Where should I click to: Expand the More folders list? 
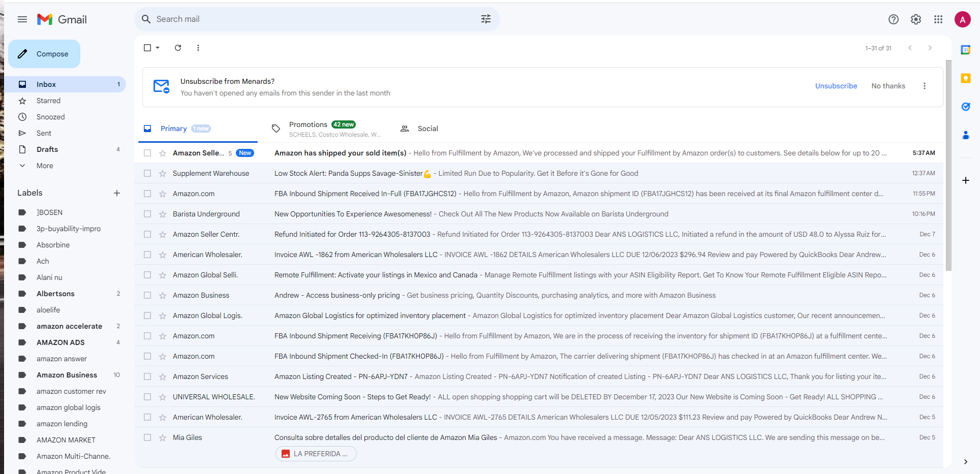[45, 166]
